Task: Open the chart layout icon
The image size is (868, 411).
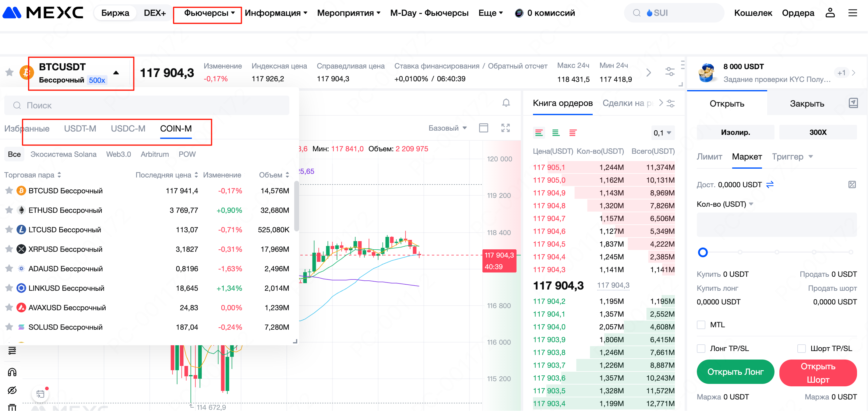Action: (484, 128)
